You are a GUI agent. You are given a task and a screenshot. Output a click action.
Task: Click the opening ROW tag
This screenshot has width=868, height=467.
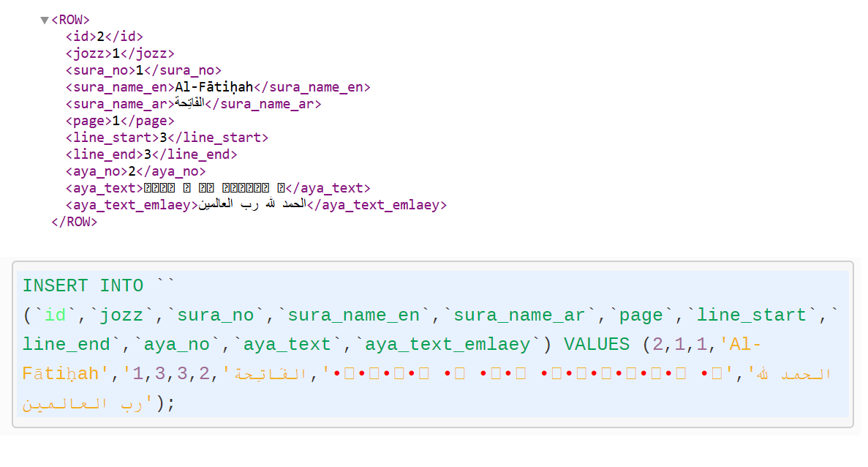coord(70,20)
